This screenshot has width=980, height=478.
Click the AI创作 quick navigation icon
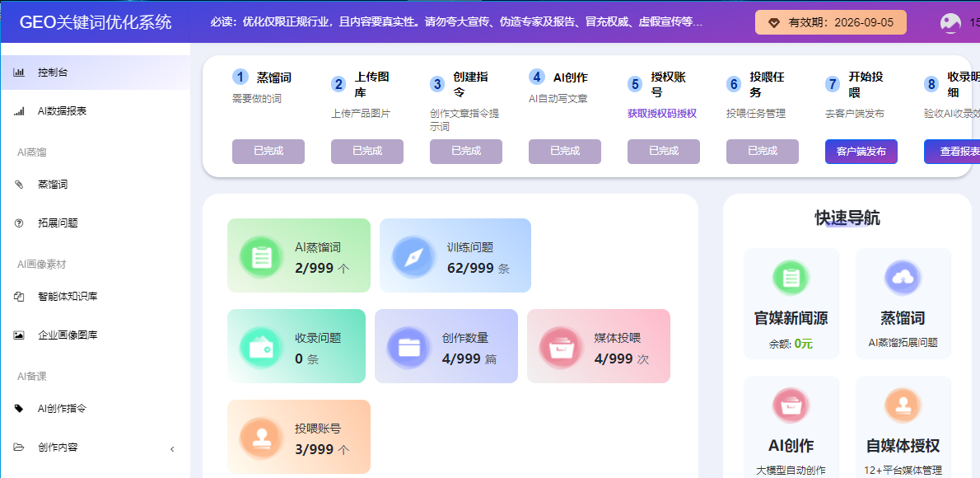(791, 405)
